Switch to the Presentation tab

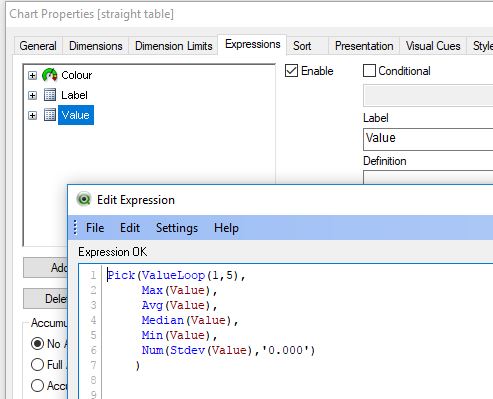[x=364, y=46]
